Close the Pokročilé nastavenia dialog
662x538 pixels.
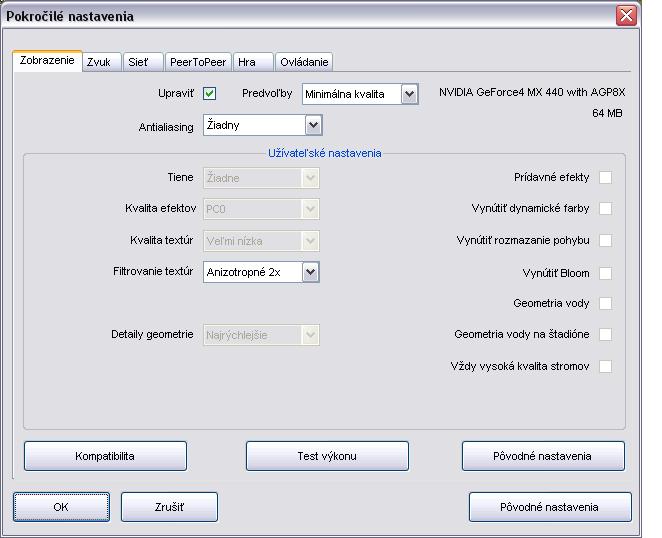coord(626,16)
